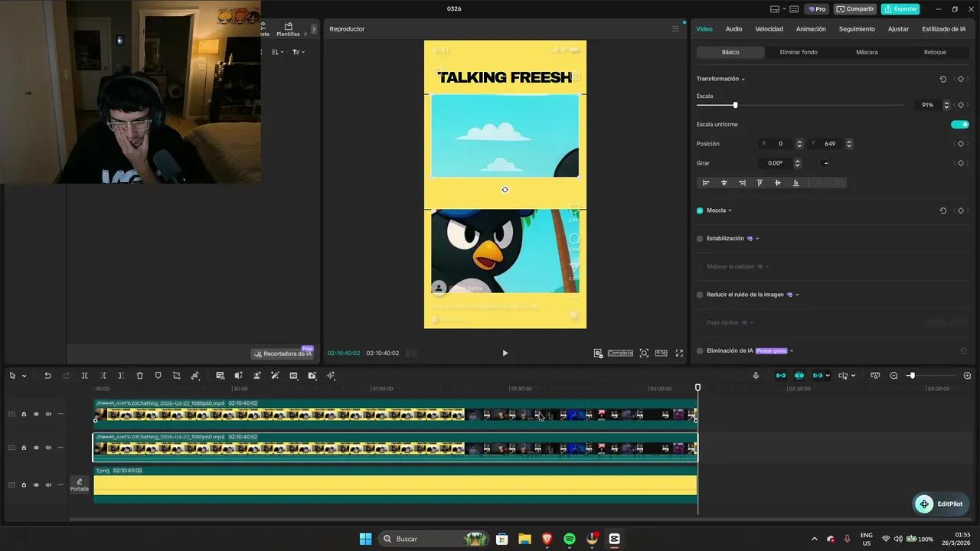
Task: Mute the second video track
Action: pos(48,448)
